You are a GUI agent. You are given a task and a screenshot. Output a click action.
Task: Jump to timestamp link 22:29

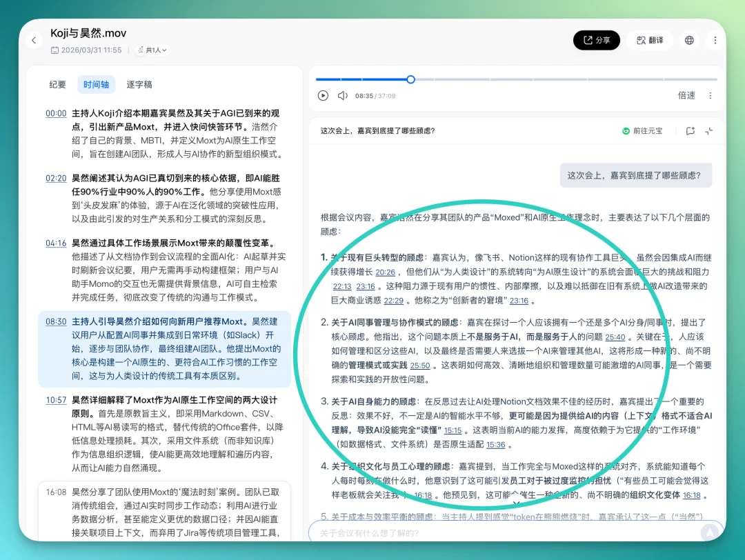pyautogui.click(x=394, y=301)
